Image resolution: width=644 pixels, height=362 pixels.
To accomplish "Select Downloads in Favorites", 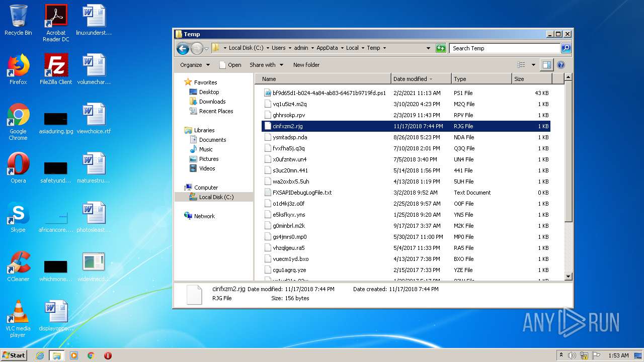I will click(x=212, y=102).
